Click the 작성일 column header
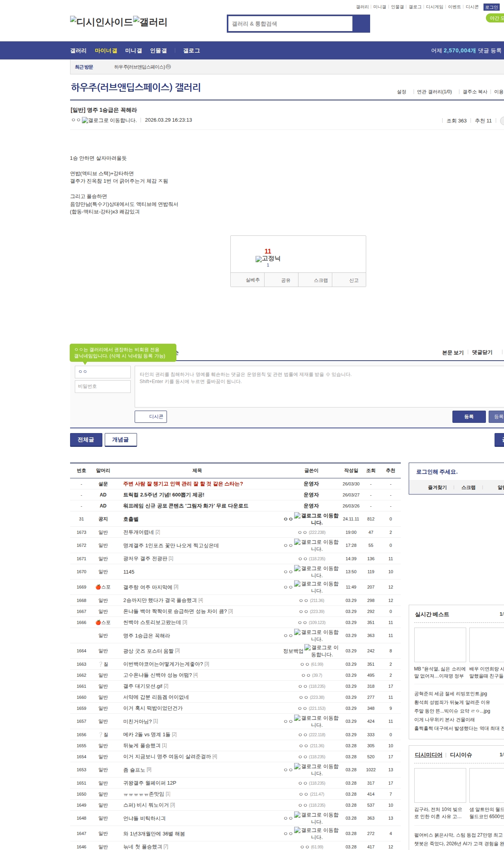The height and width of the screenshot is (850, 504). [351, 470]
